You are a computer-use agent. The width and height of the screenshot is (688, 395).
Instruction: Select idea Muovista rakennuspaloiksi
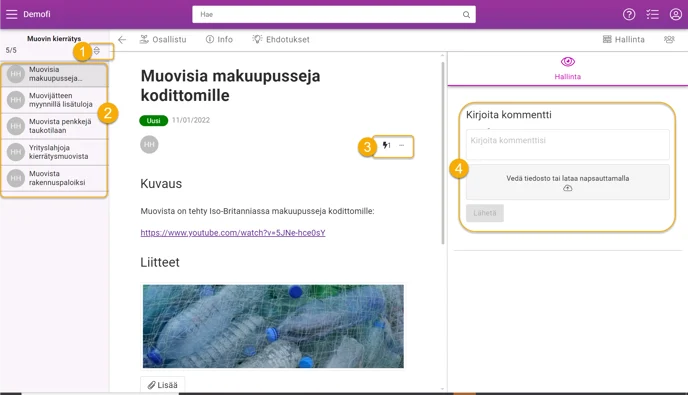(x=54, y=178)
